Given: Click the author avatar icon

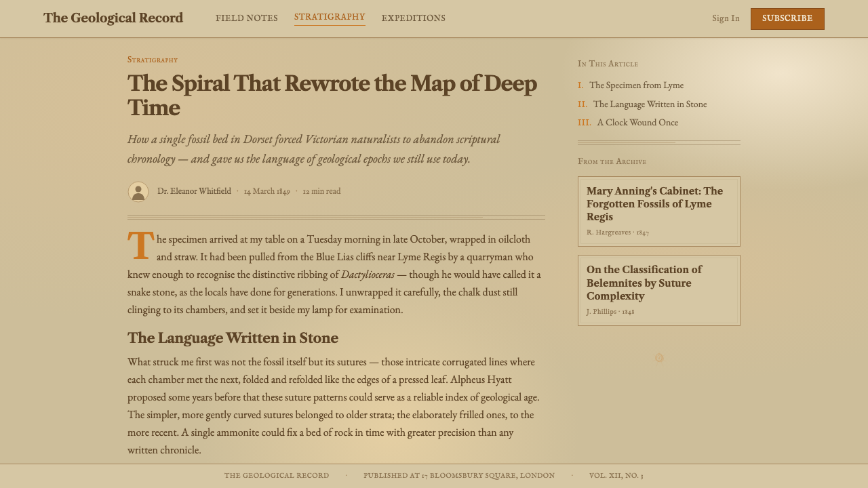Looking at the screenshot, I should (x=138, y=192).
